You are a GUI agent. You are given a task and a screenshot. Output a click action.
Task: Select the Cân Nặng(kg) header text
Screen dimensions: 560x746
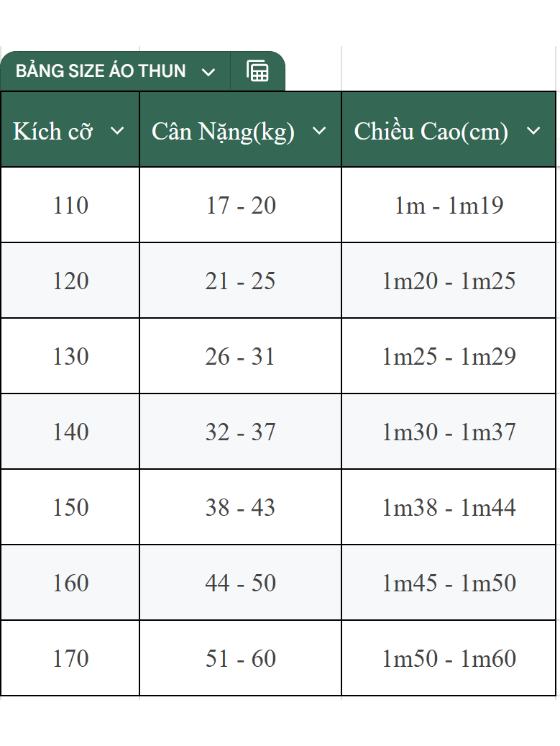(x=224, y=132)
